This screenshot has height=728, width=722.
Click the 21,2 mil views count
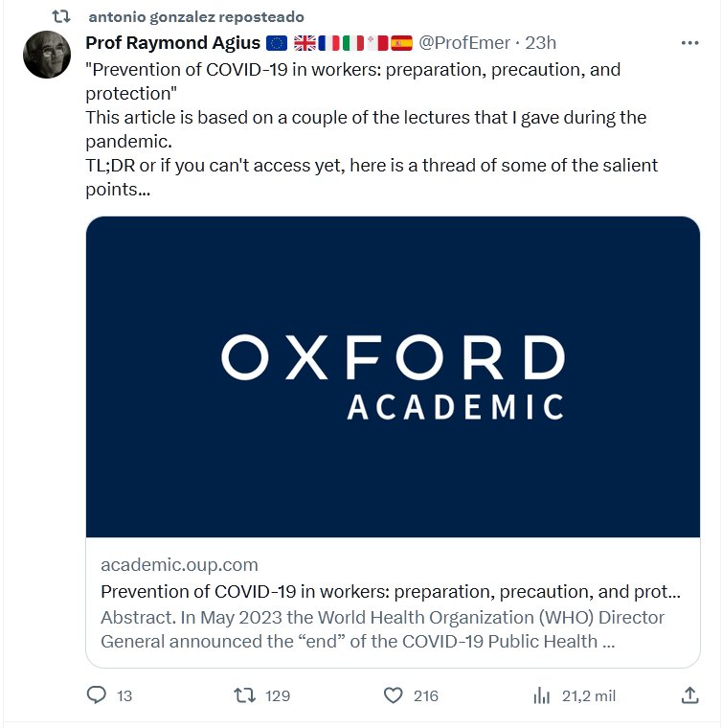[x=589, y=696]
